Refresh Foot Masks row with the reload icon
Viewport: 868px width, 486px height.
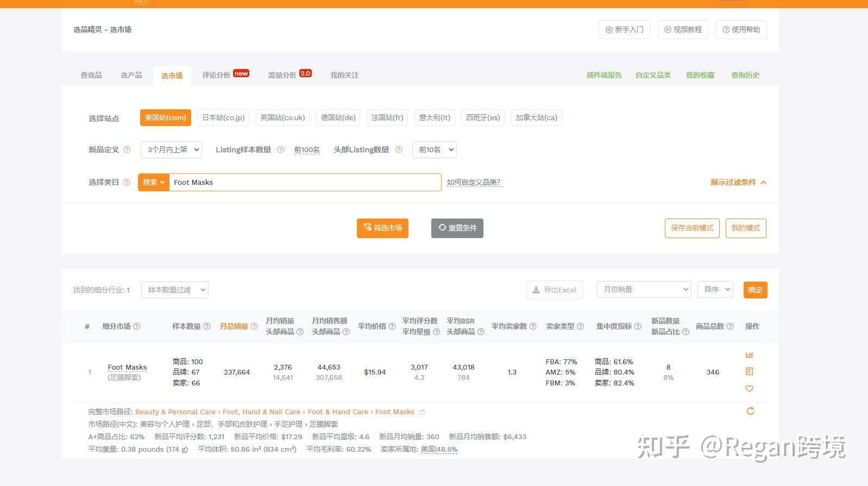click(751, 411)
